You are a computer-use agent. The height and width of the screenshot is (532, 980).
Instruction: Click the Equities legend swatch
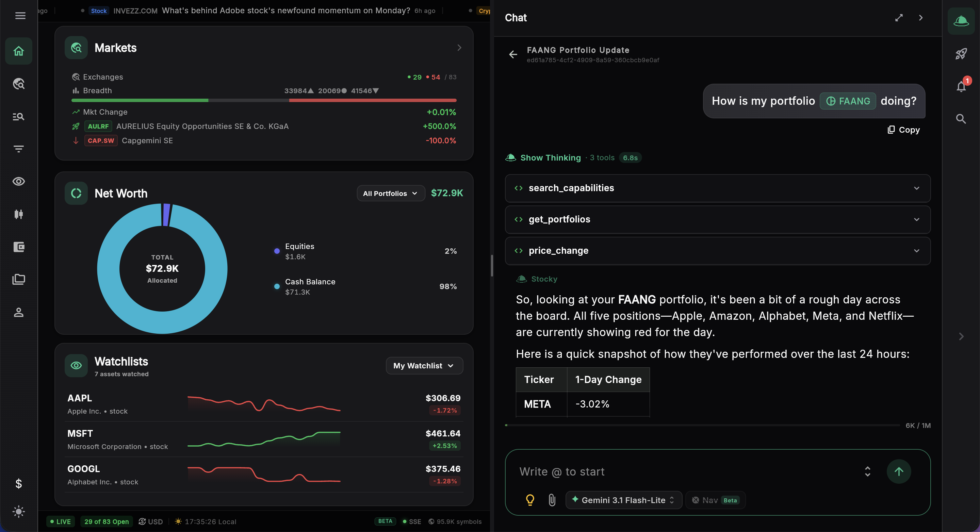pos(277,251)
